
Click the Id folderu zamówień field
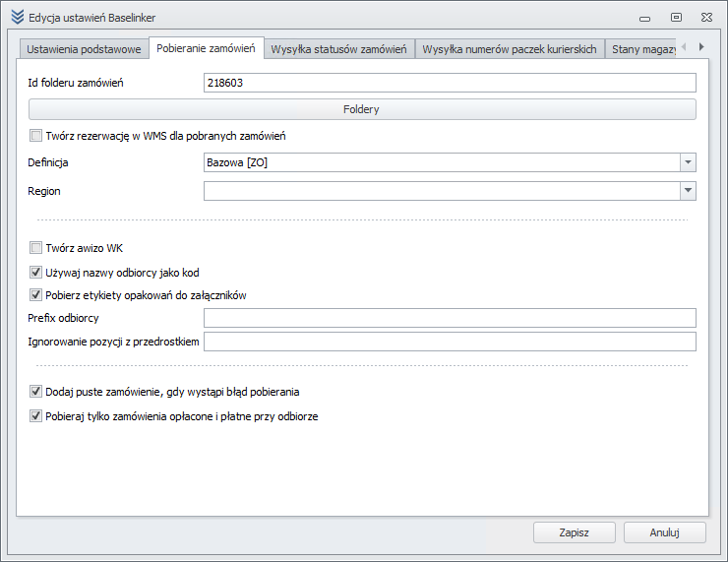coord(450,83)
